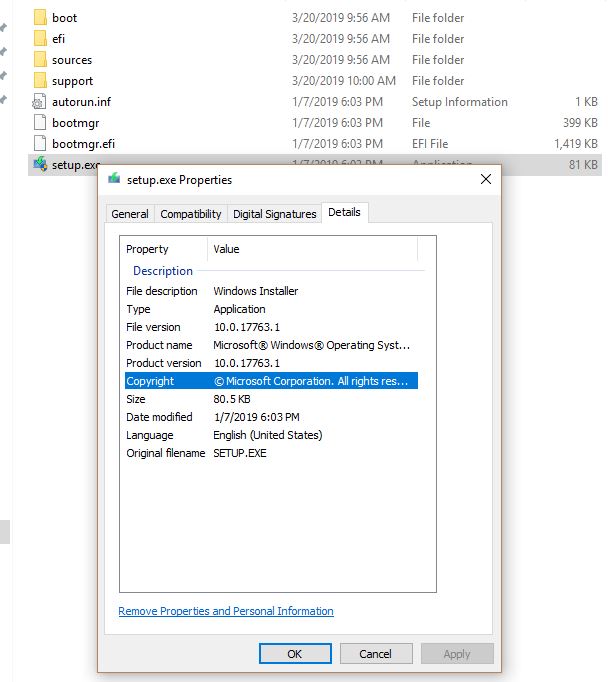Click the 'English (United States)' value

(x=268, y=435)
